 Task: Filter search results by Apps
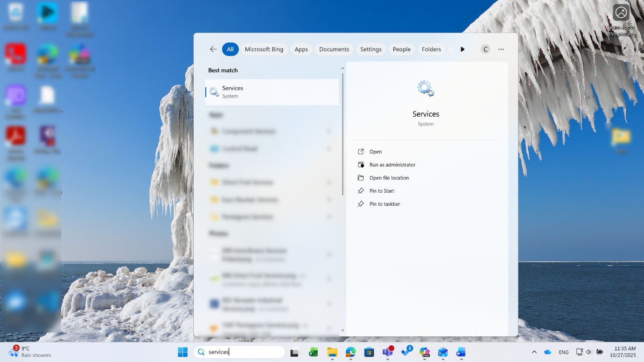tap(301, 49)
